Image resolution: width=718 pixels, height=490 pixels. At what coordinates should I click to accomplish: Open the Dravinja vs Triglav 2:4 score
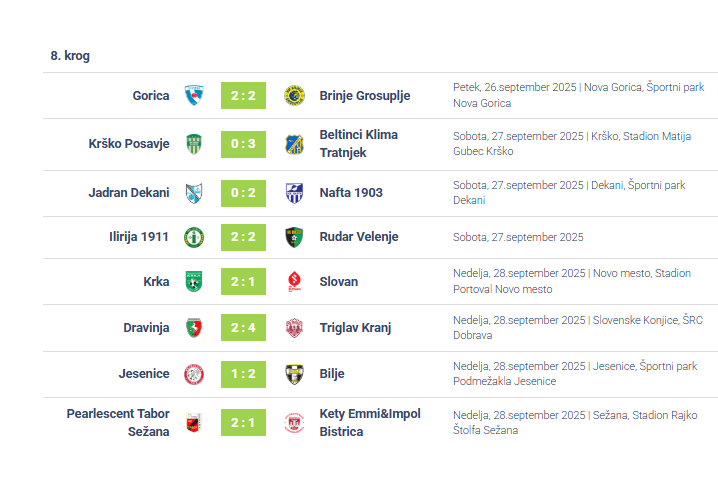pyautogui.click(x=243, y=327)
